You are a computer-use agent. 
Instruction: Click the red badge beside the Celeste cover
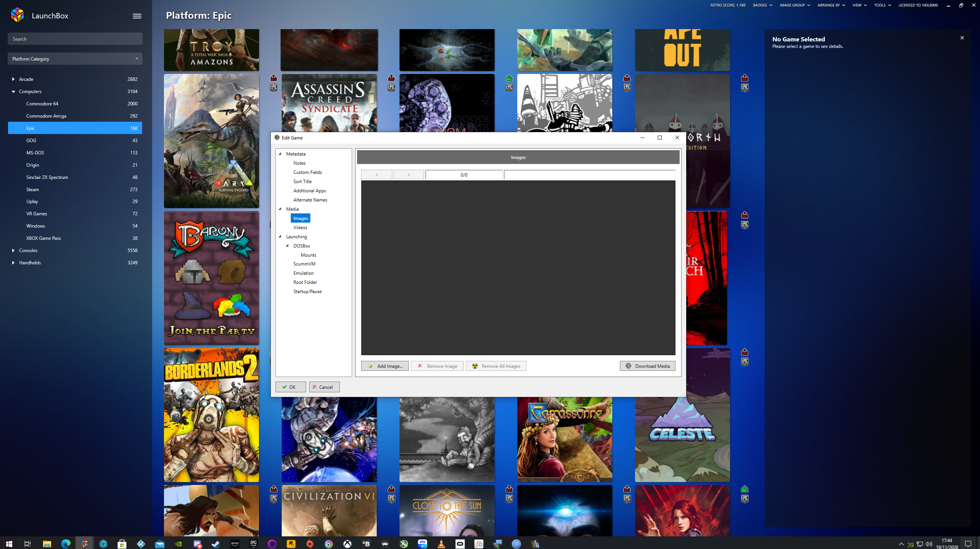pyautogui.click(x=744, y=352)
